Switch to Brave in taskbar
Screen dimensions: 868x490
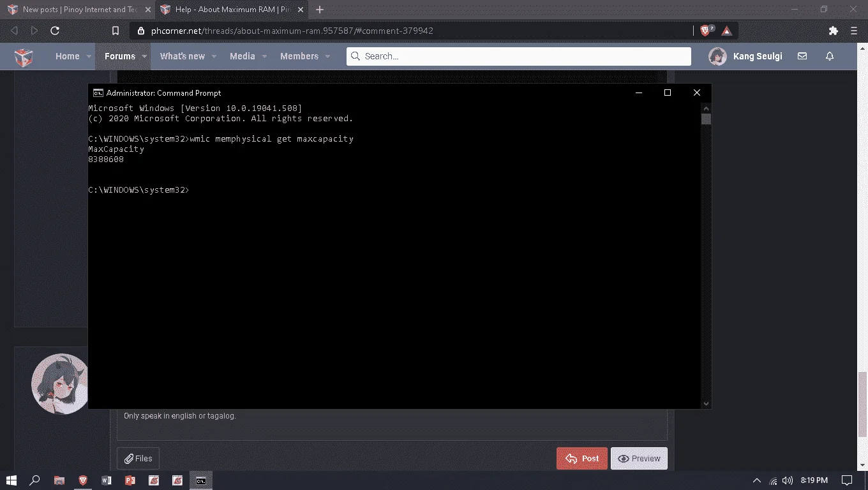click(82, 480)
